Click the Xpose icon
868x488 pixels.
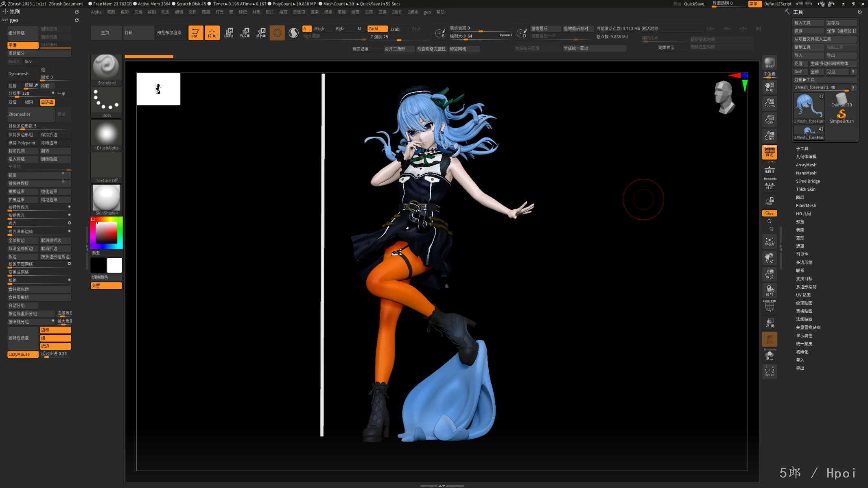tap(770, 371)
